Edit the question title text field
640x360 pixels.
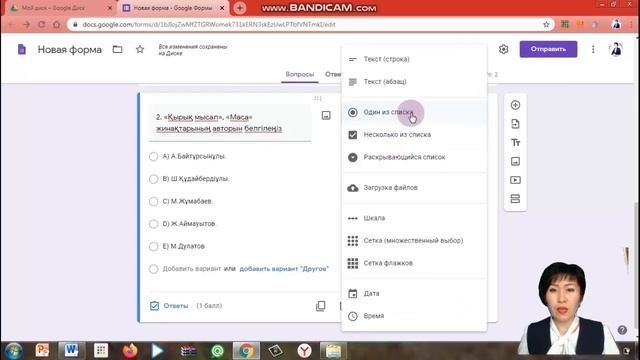[x=230, y=123]
